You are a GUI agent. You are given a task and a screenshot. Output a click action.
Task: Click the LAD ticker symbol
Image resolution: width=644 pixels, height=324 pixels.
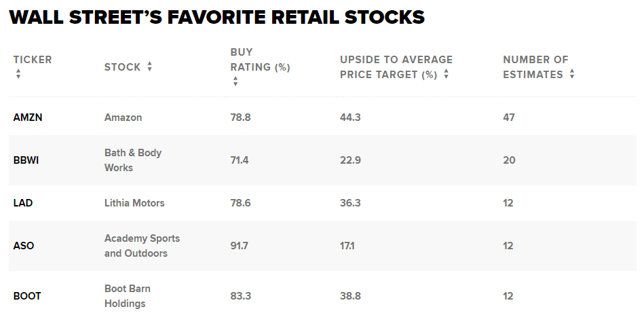click(x=22, y=203)
